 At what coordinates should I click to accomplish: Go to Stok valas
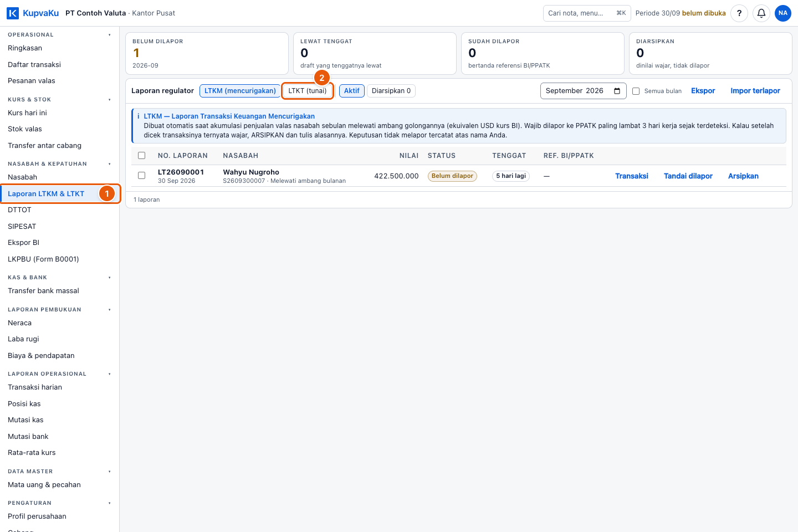pos(60,129)
